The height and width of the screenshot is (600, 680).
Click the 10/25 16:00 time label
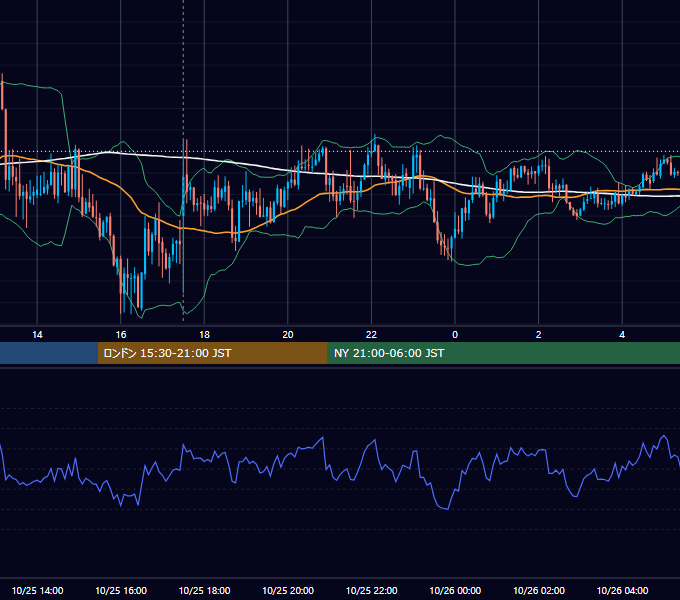pos(121,590)
